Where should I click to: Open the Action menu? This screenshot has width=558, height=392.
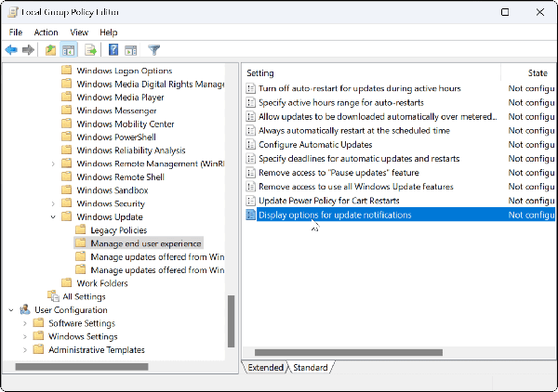46,33
